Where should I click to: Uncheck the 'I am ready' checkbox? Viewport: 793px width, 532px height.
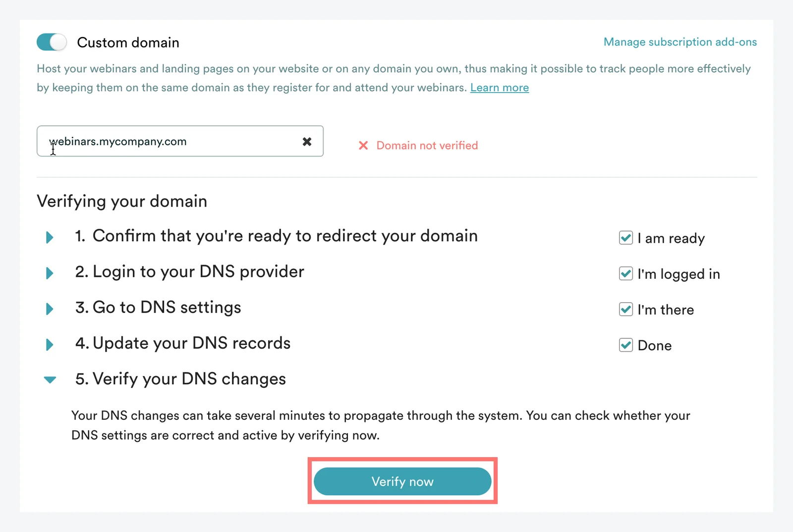[x=626, y=238]
